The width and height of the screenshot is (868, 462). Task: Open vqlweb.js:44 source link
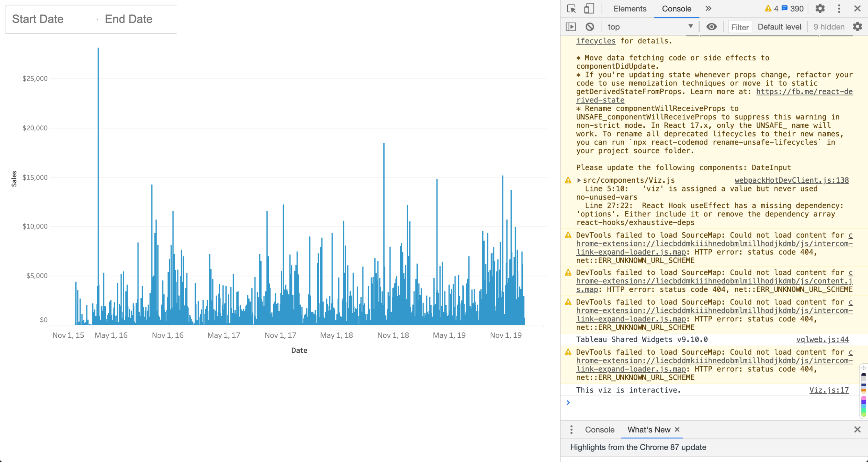point(823,339)
